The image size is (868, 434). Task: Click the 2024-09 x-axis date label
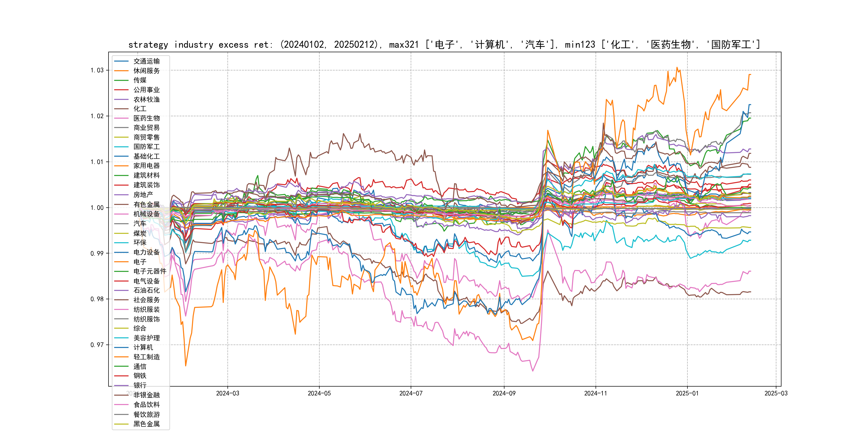pyautogui.click(x=504, y=393)
